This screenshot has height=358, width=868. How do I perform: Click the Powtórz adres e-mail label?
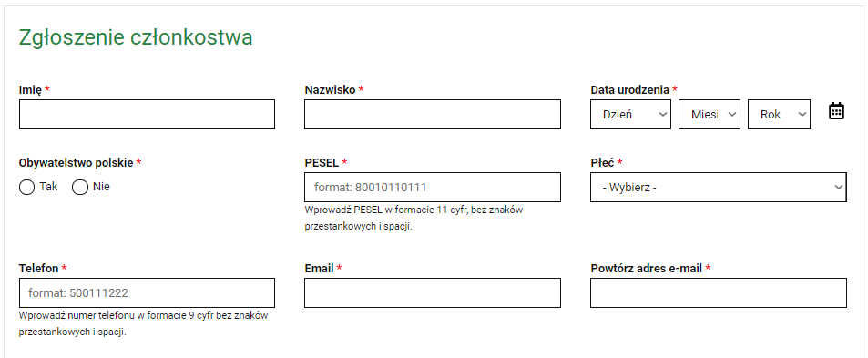(x=646, y=269)
